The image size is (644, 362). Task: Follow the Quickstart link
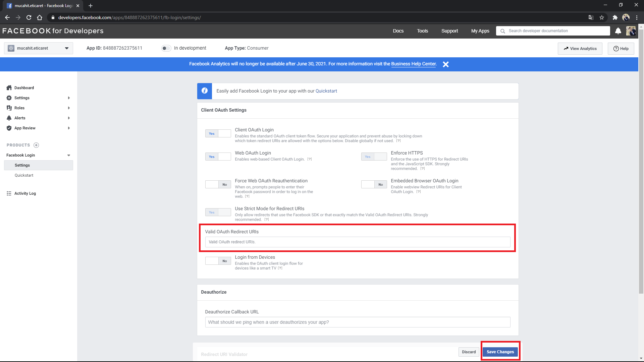tap(326, 91)
